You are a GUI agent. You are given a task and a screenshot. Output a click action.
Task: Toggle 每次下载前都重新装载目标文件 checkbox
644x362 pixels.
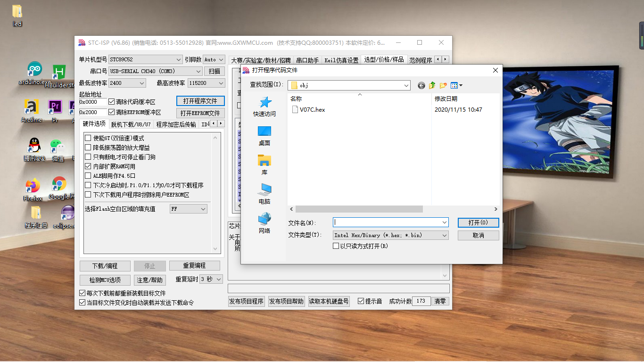pos(83,293)
